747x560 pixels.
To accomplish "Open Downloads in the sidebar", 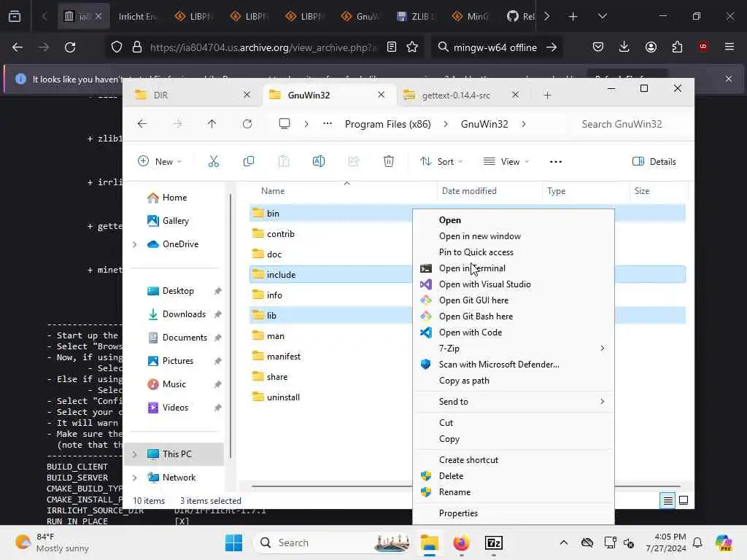I will pyautogui.click(x=183, y=314).
